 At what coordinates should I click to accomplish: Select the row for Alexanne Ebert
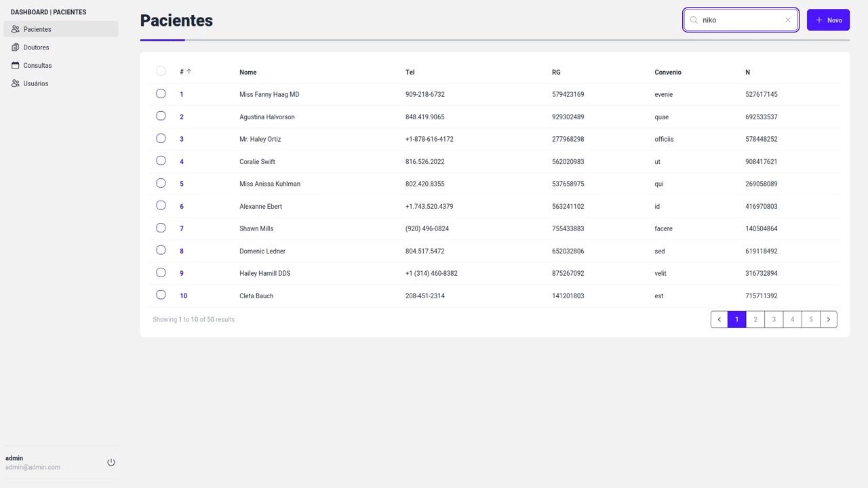[161, 205]
